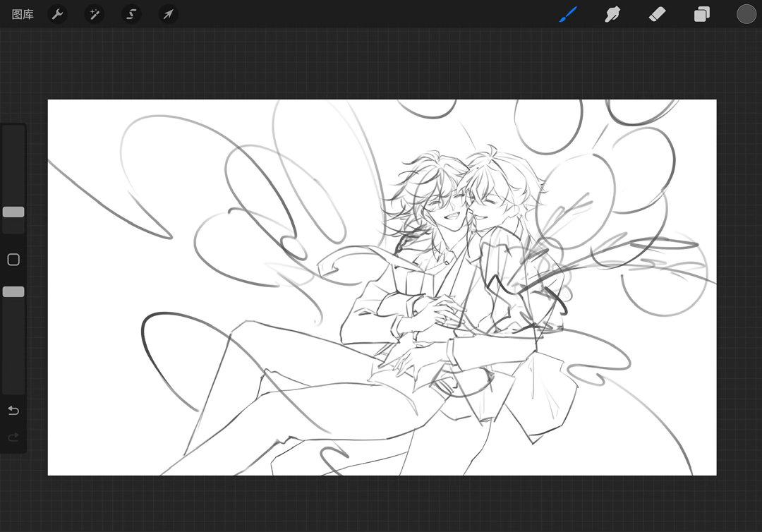Open the Adjustments magic wand menu
The width and height of the screenshot is (762, 532).
pyautogui.click(x=95, y=14)
